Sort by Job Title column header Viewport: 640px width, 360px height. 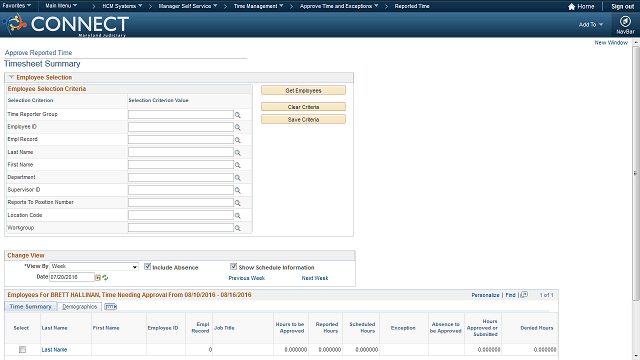click(224, 328)
